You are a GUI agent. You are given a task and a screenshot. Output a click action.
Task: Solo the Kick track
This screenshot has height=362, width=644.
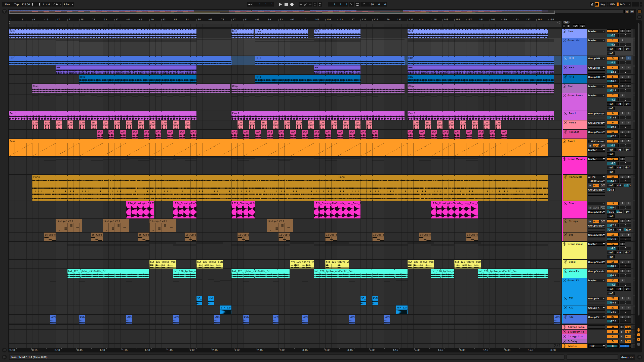pyautogui.click(x=622, y=31)
